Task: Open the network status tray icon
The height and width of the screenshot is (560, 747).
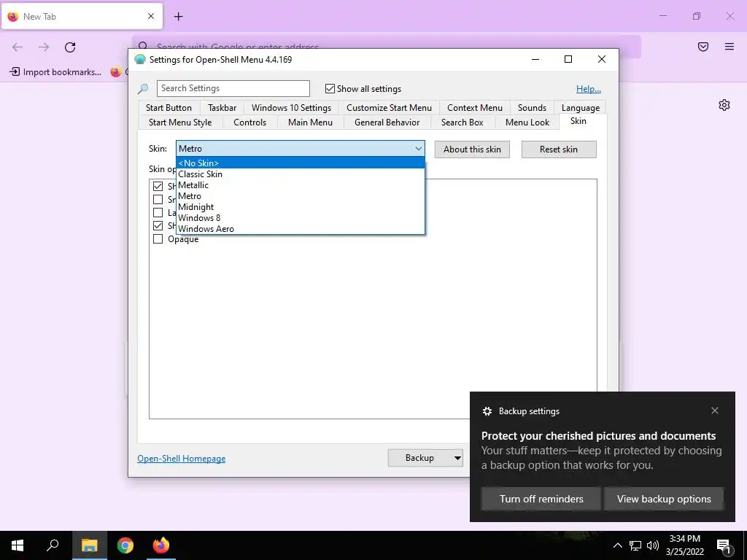Action: (x=635, y=545)
